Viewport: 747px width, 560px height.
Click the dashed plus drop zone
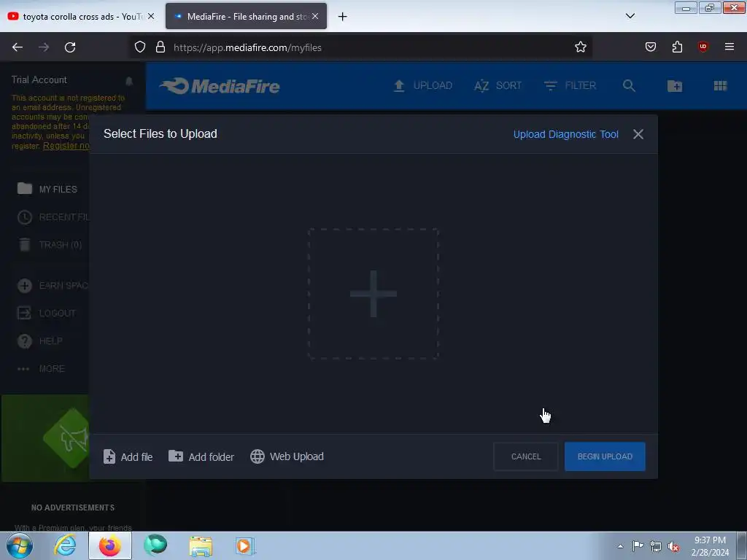(x=373, y=293)
